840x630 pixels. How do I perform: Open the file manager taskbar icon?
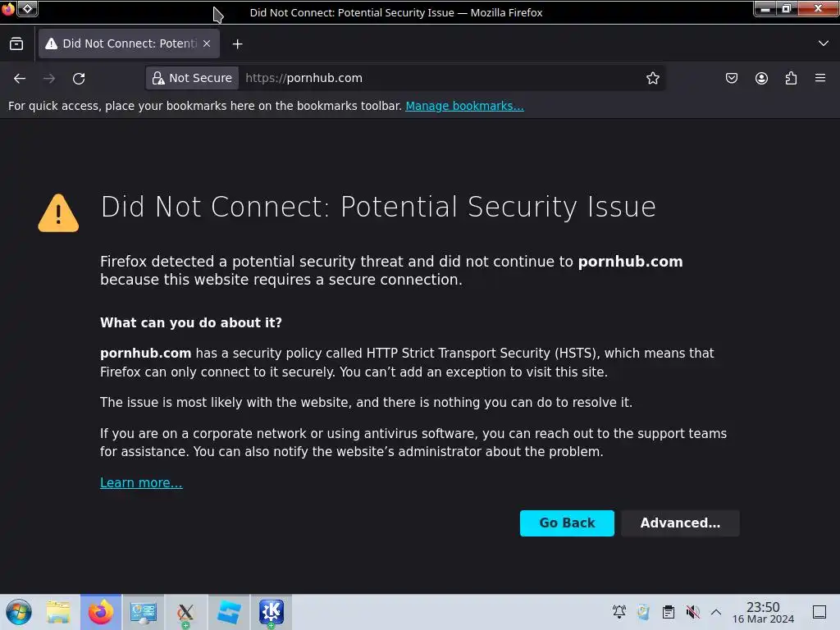pyautogui.click(x=58, y=612)
